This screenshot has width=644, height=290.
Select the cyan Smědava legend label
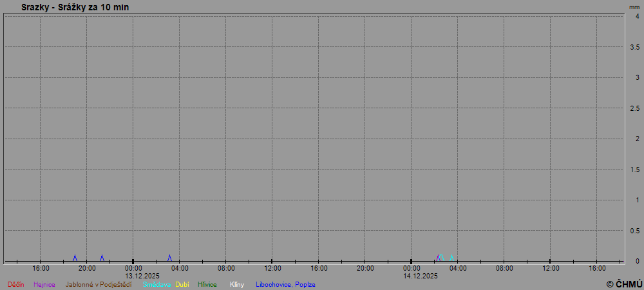[156, 284]
